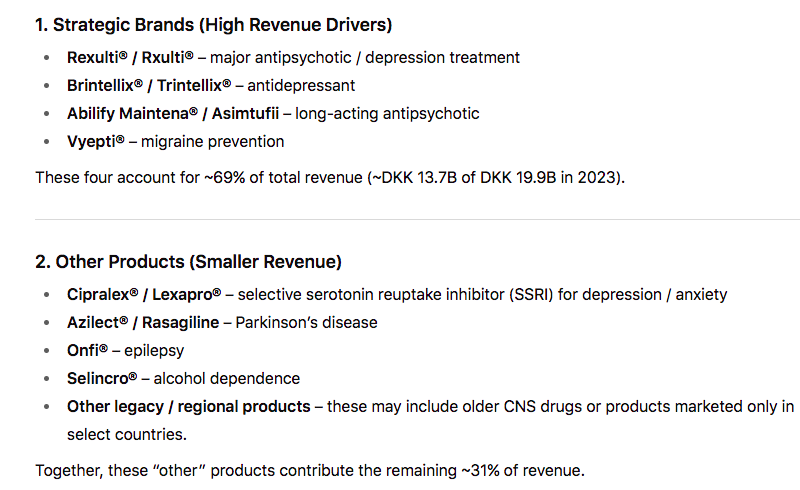Click the Selincro product name
Screen dimensions: 800x490
click(103, 379)
